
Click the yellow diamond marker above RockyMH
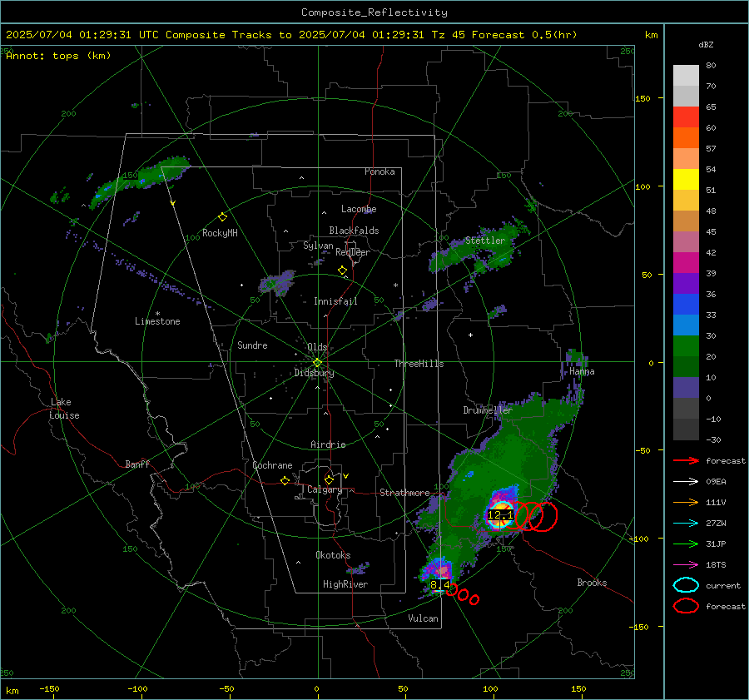[x=222, y=217]
